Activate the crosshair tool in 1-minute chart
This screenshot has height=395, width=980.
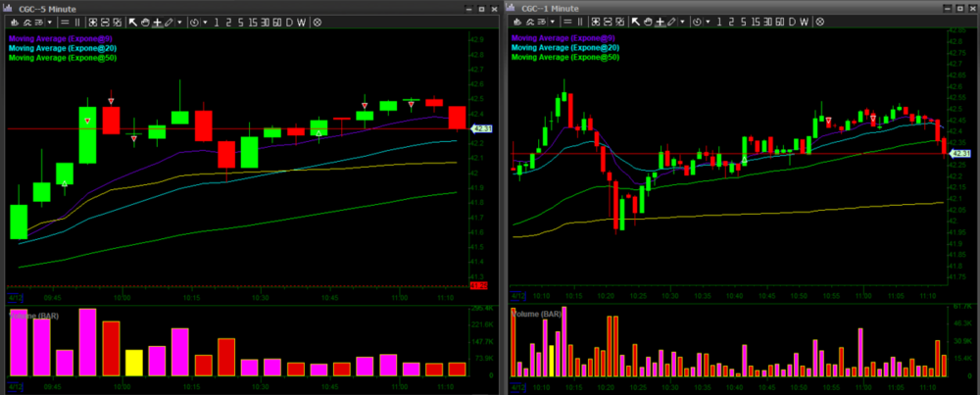pyautogui.click(x=659, y=22)
